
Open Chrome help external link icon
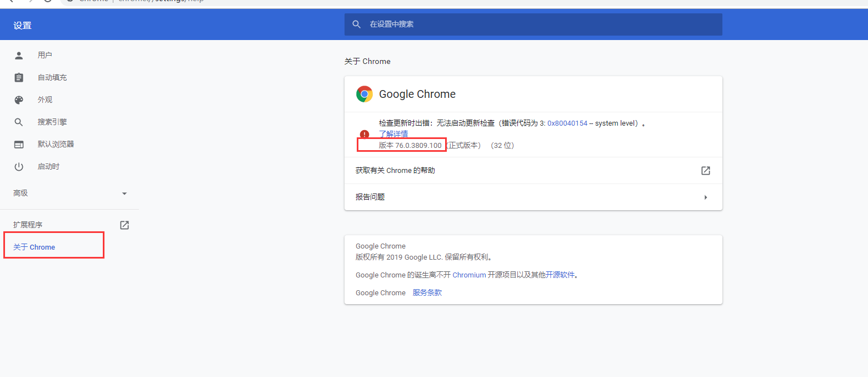[x=705, y=171]
